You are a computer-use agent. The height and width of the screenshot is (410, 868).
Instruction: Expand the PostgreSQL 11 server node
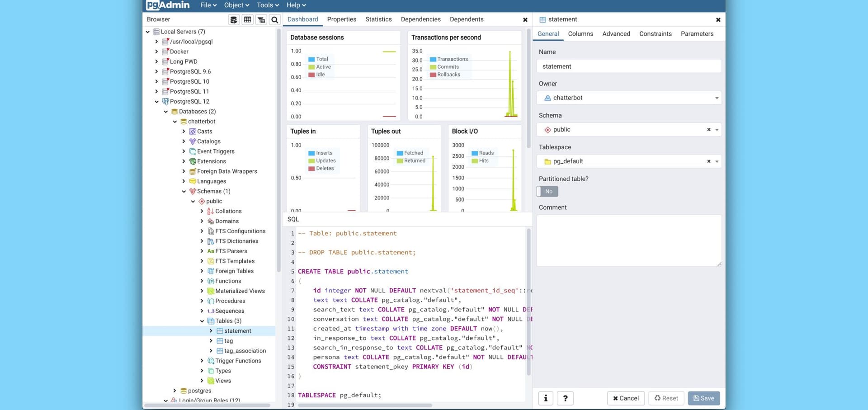157,91
